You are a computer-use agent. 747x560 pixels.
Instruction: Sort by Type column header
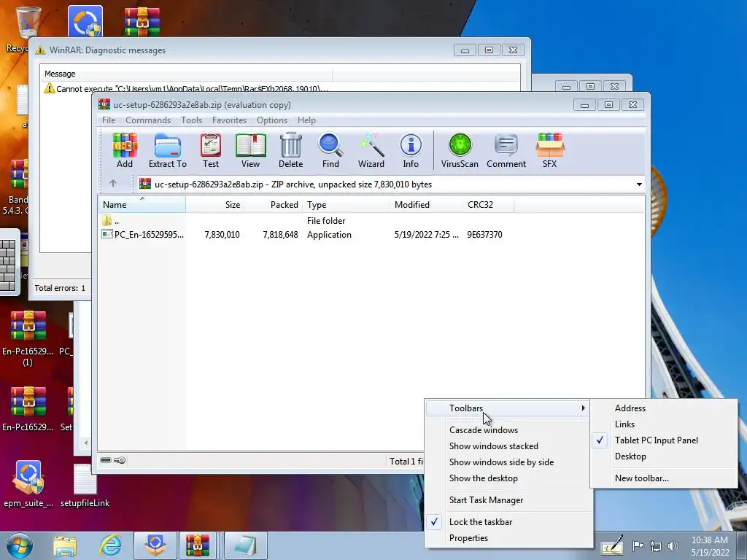point(346,205)
